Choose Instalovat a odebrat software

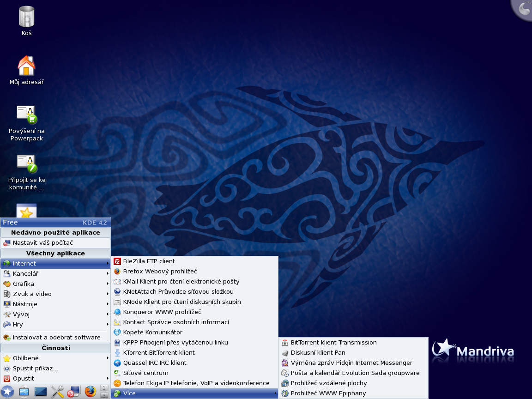click(x=55, y=338)
